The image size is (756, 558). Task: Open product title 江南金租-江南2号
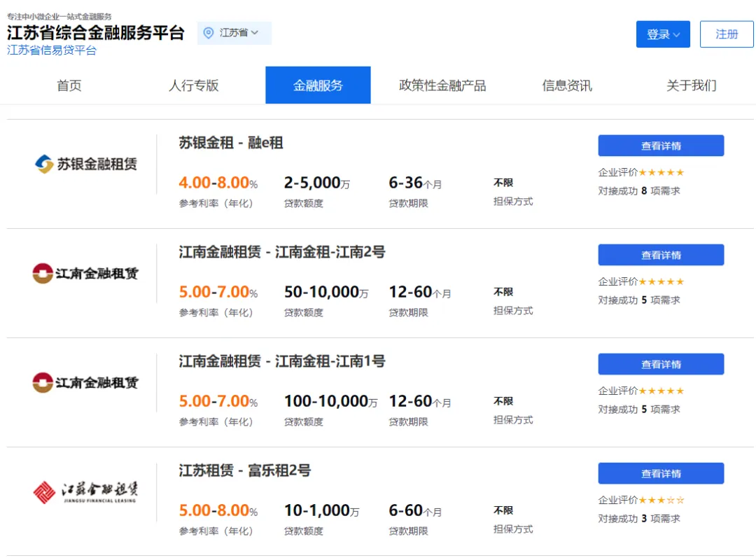[282, 252]
